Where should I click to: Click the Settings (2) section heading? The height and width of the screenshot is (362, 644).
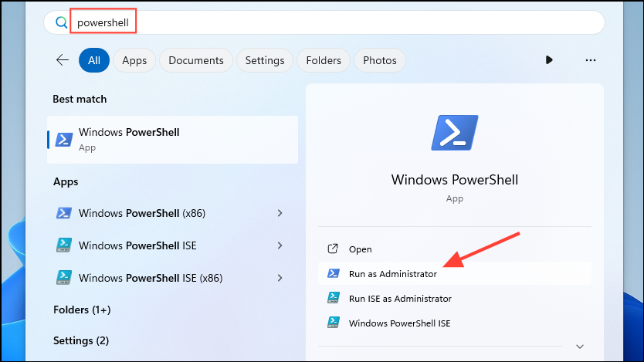coord(81,340)
